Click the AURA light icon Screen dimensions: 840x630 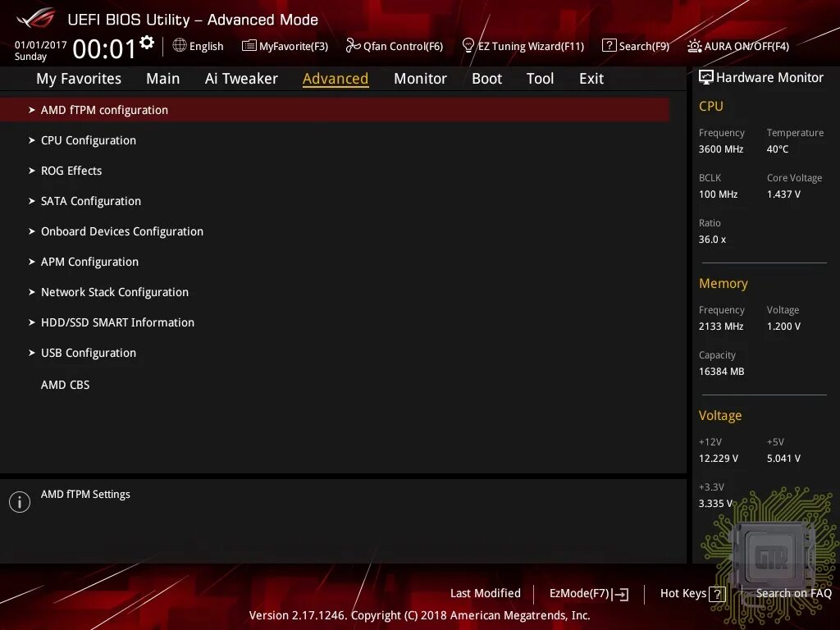pyautogui.click(x=694, y=46)
